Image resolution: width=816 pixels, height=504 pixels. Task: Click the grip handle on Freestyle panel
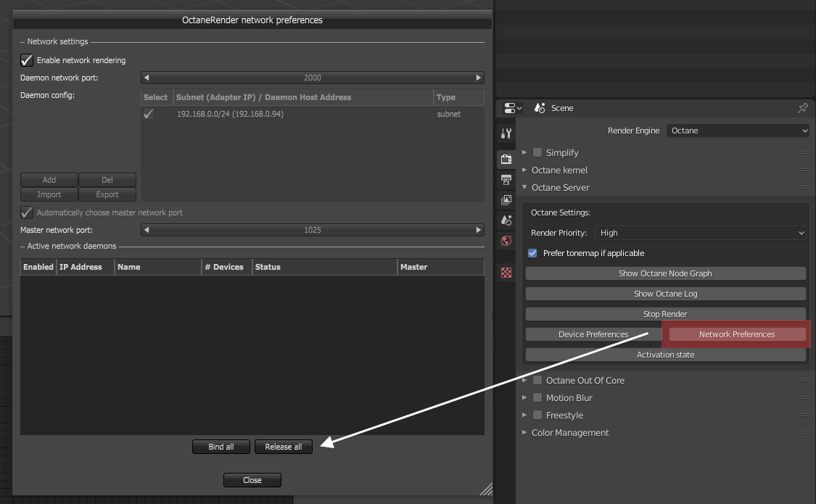(x=806, y=415)
